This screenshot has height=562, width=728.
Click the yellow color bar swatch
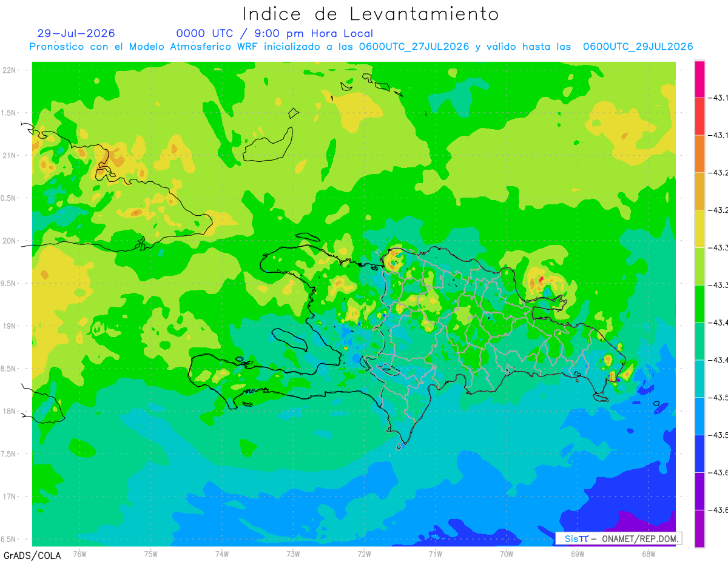(x=699, y=229)
